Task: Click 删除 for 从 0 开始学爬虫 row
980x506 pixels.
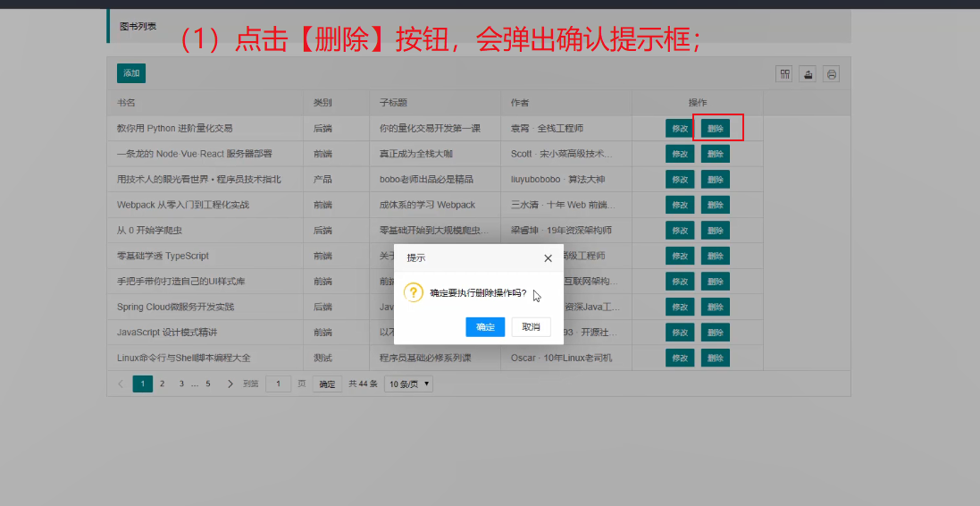Action: coord(716,230)
